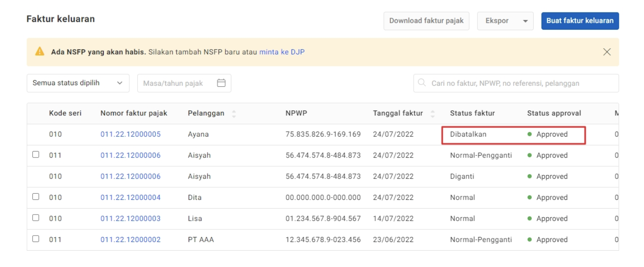This screenshot has height=267, width=644.
Task: Tick checkbox for Lisa invoice row
Action: (x=36, y=218)
